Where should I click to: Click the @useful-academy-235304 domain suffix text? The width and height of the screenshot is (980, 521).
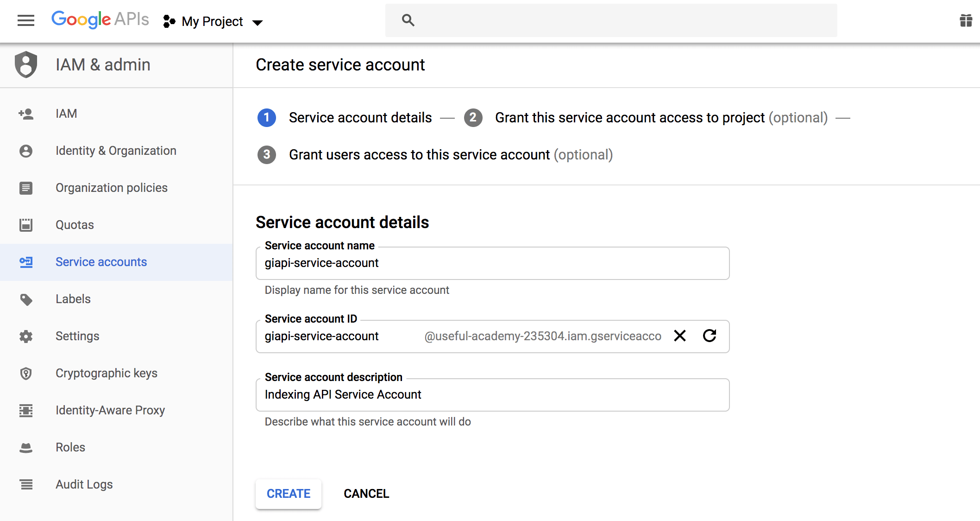543,337
